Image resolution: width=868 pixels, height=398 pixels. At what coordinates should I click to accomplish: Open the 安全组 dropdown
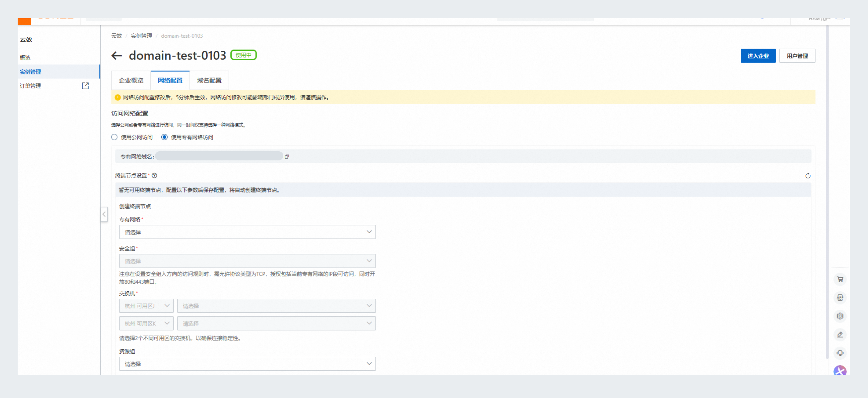(247, 261)
